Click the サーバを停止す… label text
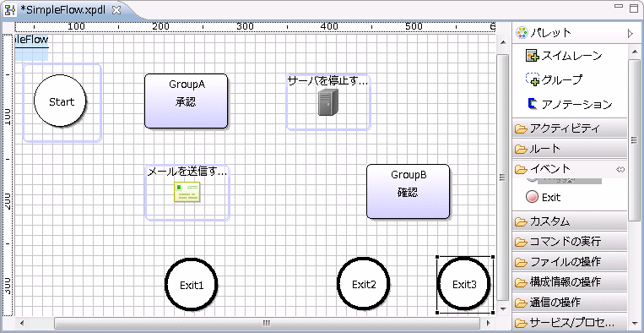This screenshot has width=644, height=333. pyautogui.click(x=327, y=80)
